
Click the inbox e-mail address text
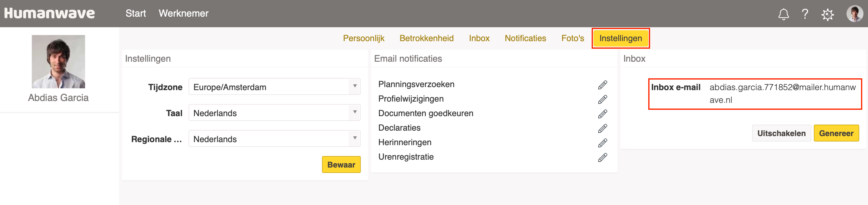[x=782, y=93]
